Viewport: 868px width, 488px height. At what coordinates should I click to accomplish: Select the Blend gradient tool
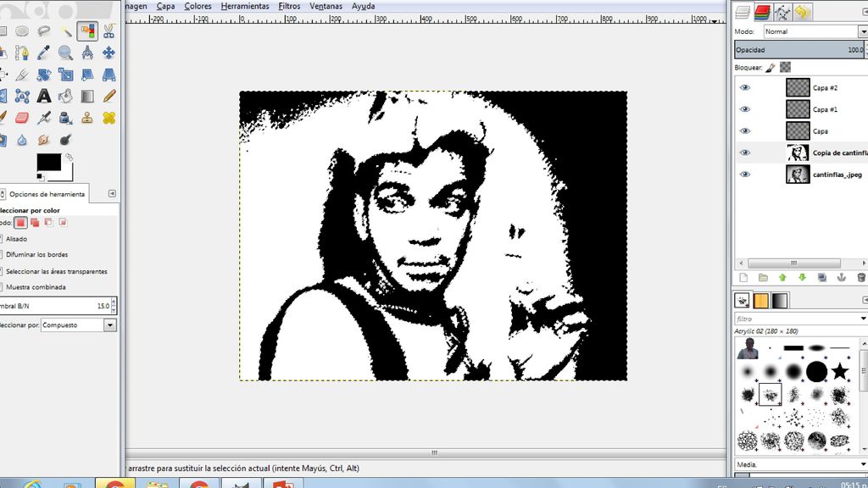pos(87,97)
